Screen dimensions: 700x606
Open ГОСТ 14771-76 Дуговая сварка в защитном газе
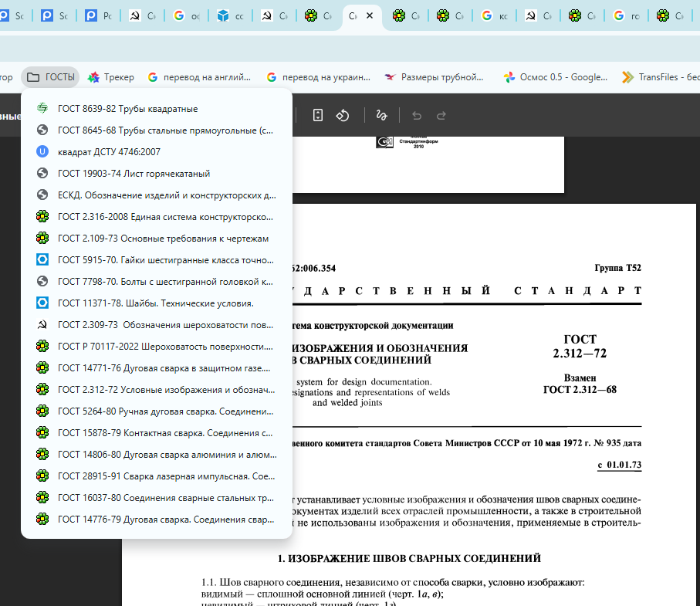pos(157,368)
